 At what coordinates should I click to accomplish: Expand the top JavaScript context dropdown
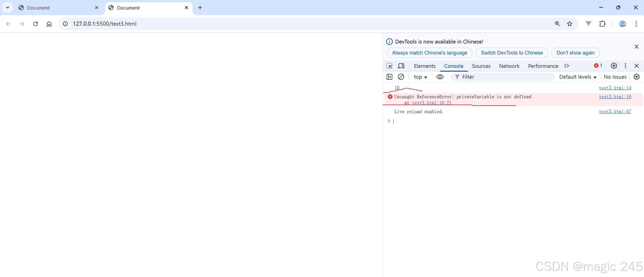[420, 77]
